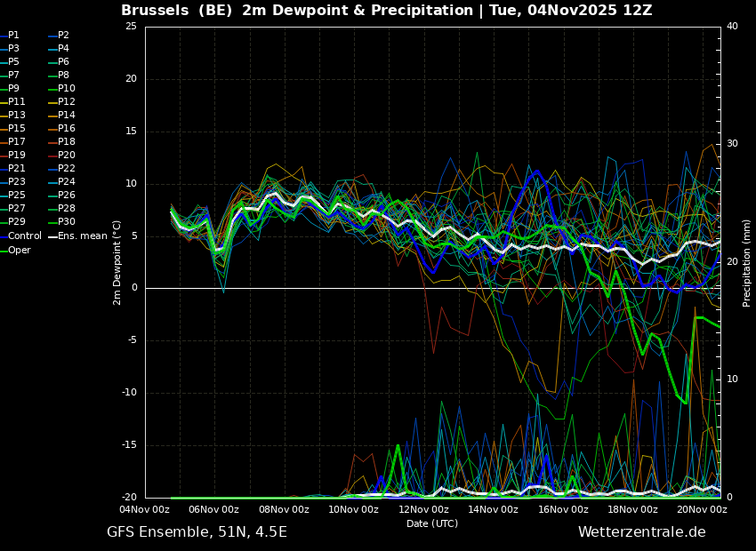Select the P10 legend entry
Screen dimensions: 756x551
coord(66,89)
